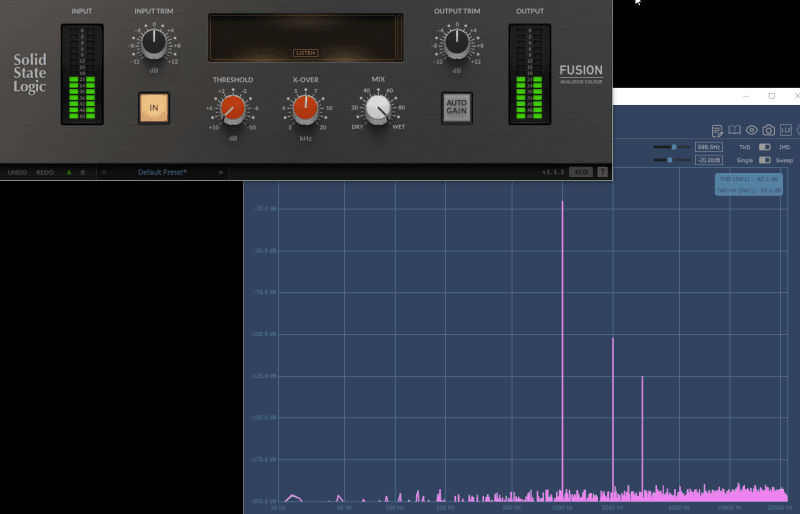Open the help question mark
Screen dimensions: 800x514
[x=603, y=172]
